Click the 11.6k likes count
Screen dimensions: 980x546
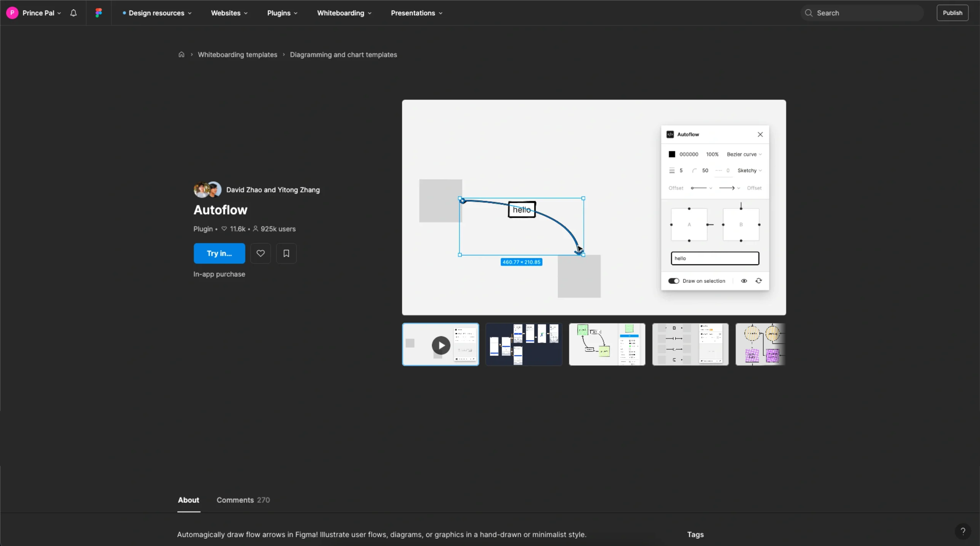(237, 229)
